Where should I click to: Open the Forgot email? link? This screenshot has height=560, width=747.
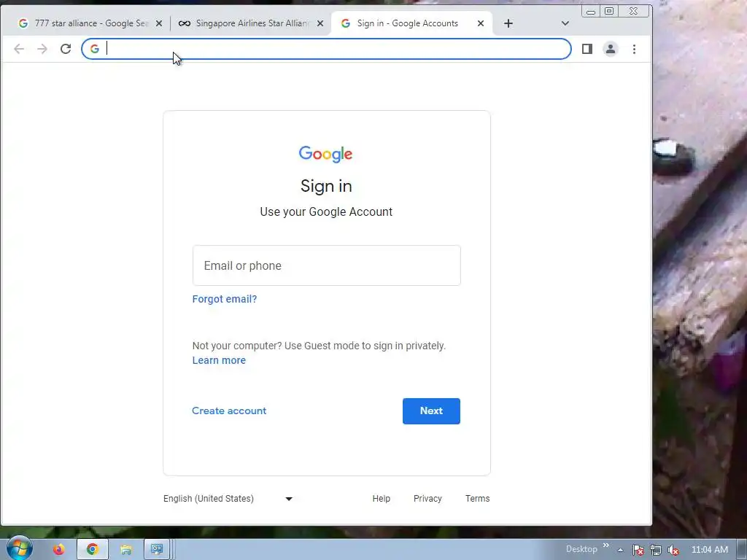point(225,299)
